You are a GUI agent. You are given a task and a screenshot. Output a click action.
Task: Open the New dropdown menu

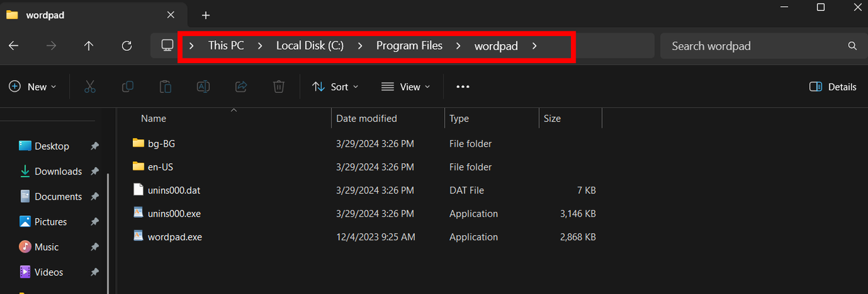click(x=33, y=87)
